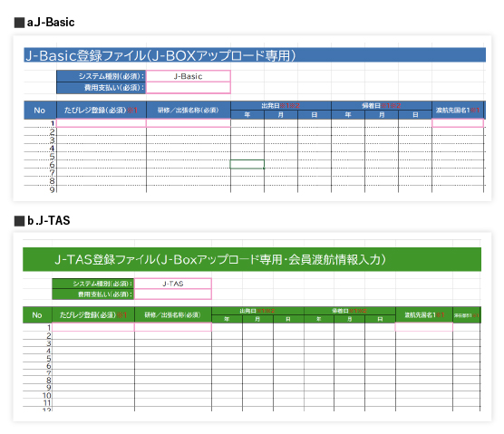Click the green J-TAS登録ファイル title banner
The image size is (504, 434).
pos(252,259)
